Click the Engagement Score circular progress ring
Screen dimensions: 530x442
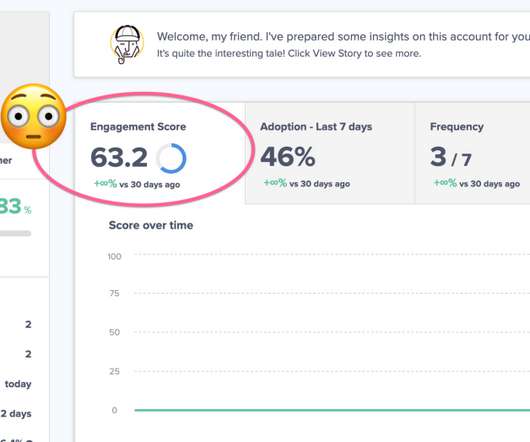pyautogui.click(x=171, y=158)
